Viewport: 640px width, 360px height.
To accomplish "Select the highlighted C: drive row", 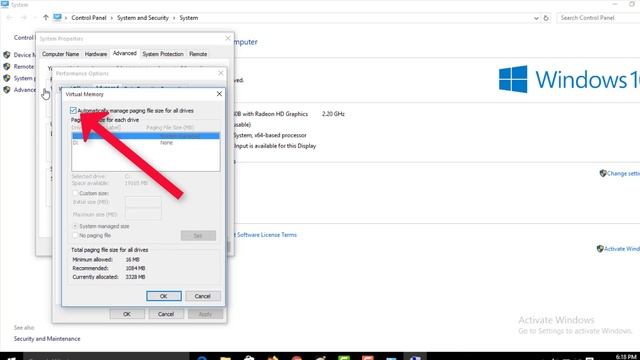I will (146, 136).
